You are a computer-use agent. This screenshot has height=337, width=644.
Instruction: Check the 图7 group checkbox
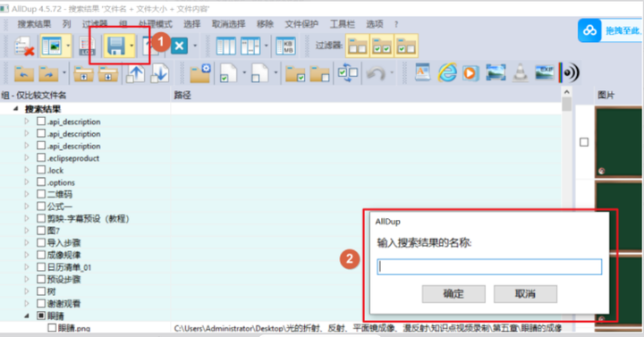pos(41,231)
